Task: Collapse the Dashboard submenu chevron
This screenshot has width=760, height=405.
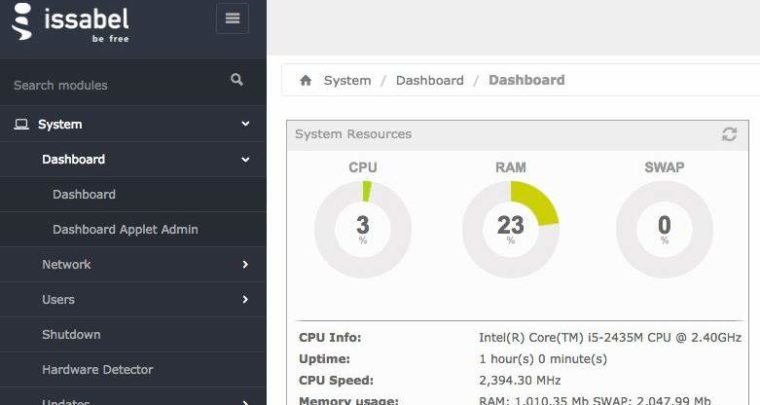Action: click(245, 159)
